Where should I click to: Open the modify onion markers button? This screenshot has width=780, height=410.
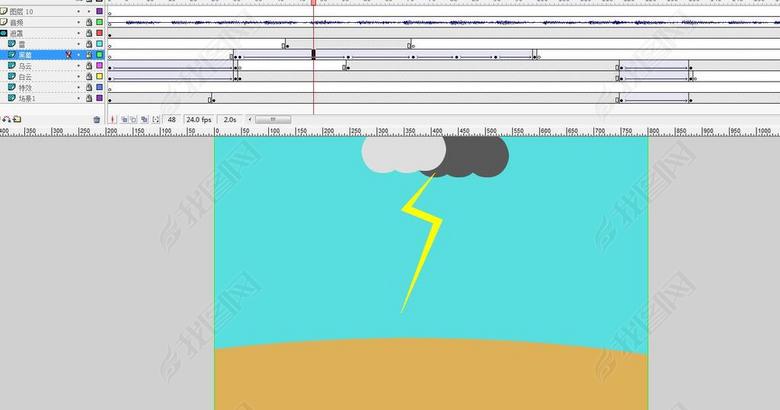156,119
